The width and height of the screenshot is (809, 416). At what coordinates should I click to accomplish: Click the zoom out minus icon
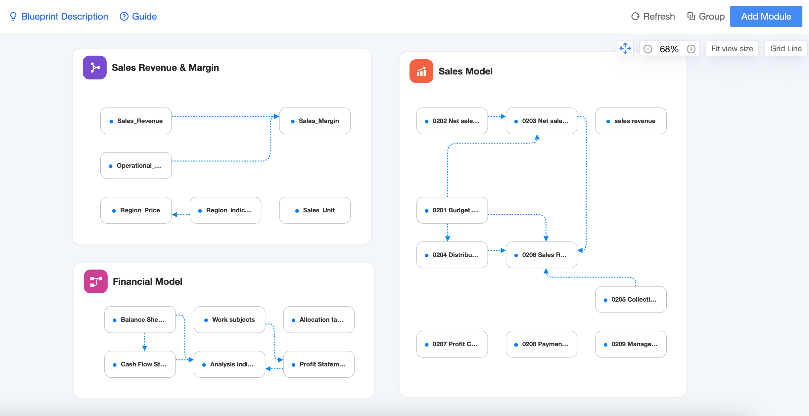point(648,49)
